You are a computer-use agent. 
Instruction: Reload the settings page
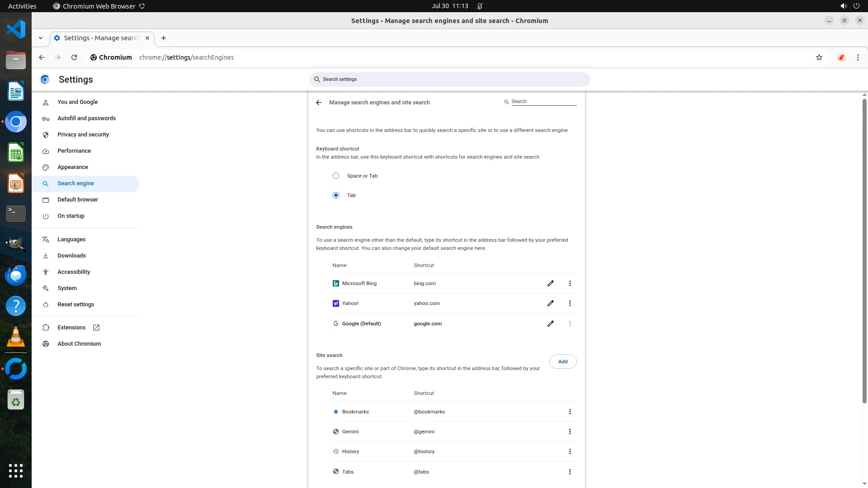click(x=74, y=57)
